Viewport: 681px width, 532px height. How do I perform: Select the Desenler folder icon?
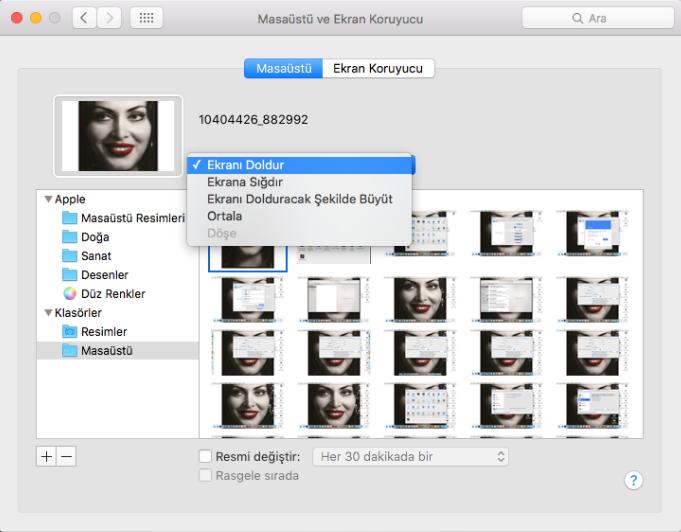click(x=70, y=275)
